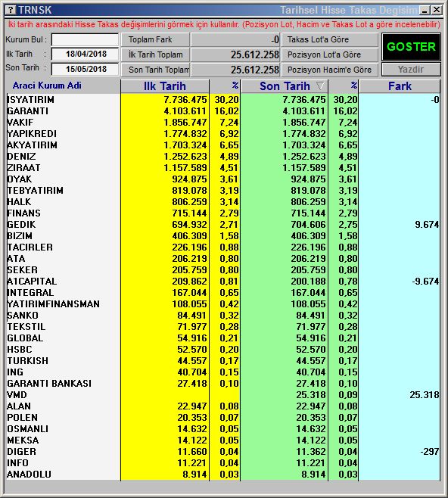The image size is (448, 498).
Task: Sort by Ilk Tarih column header
Action: pos(165,86)
